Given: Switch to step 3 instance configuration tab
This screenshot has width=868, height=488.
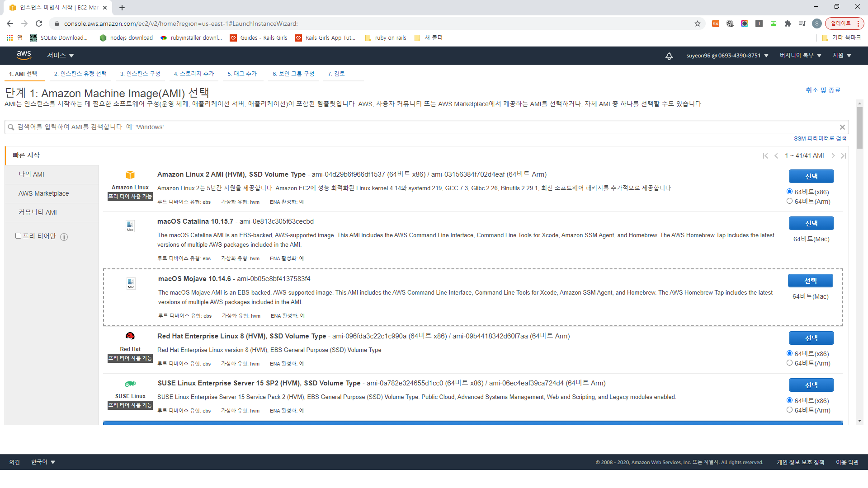Looking at the screenshot, I should point(140,74).
